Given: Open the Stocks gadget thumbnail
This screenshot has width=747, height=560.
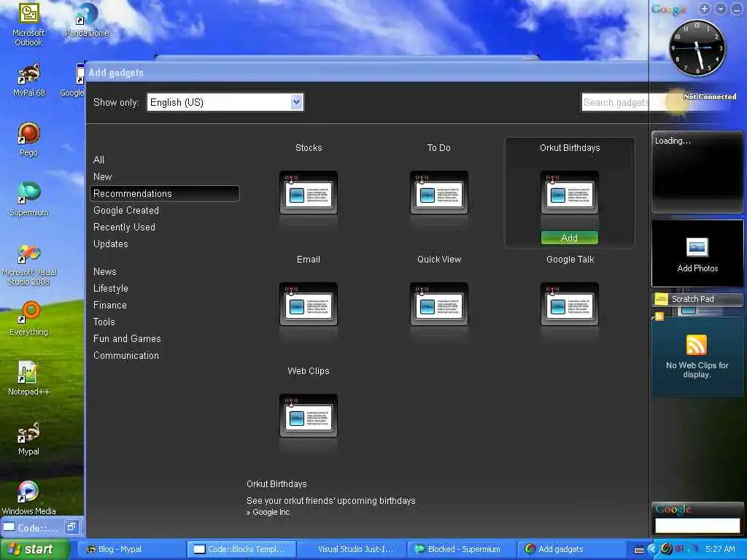Looking at the screenshot, I should pyautogui.click(x=309, y=192).
